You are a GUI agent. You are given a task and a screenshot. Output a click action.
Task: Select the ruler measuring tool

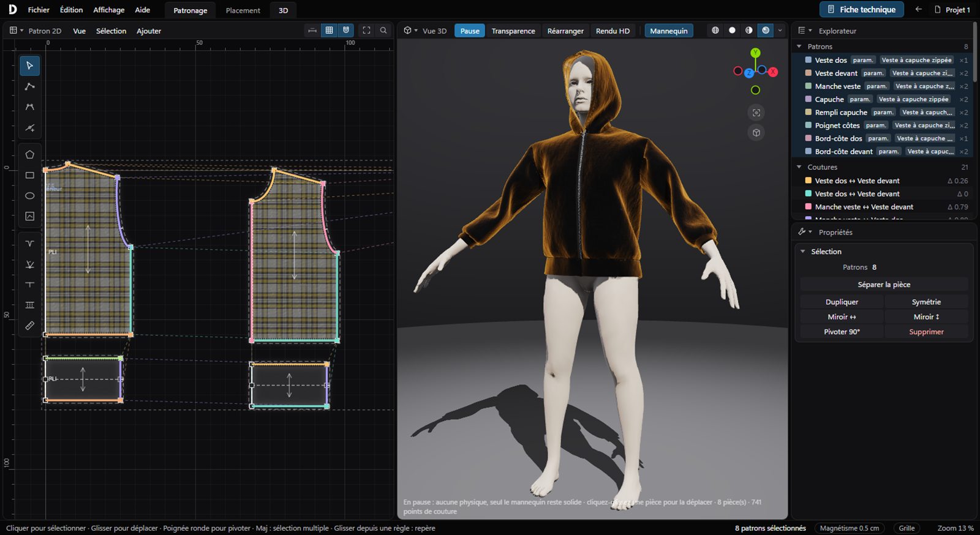click(29, 326)
